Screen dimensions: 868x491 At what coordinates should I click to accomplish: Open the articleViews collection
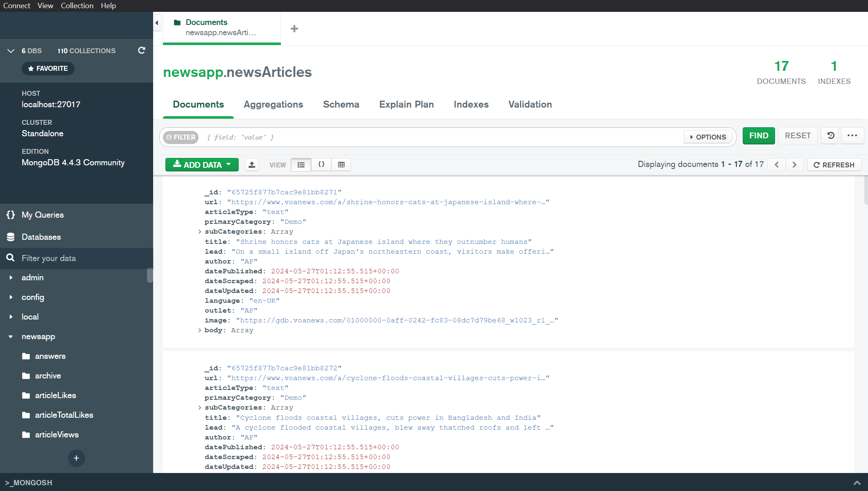pyautogui.click(x=57, y=435)
